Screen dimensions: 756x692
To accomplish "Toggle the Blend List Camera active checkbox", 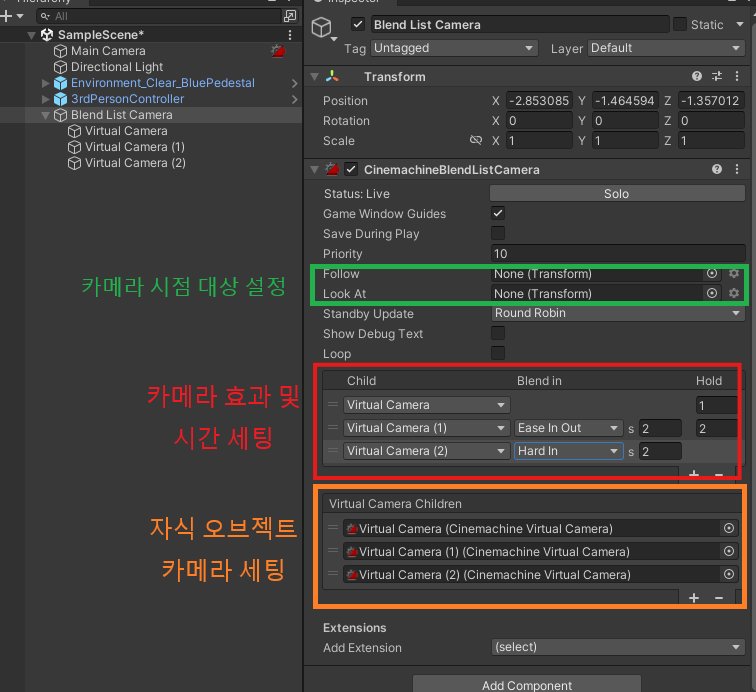I will [358, 24].
